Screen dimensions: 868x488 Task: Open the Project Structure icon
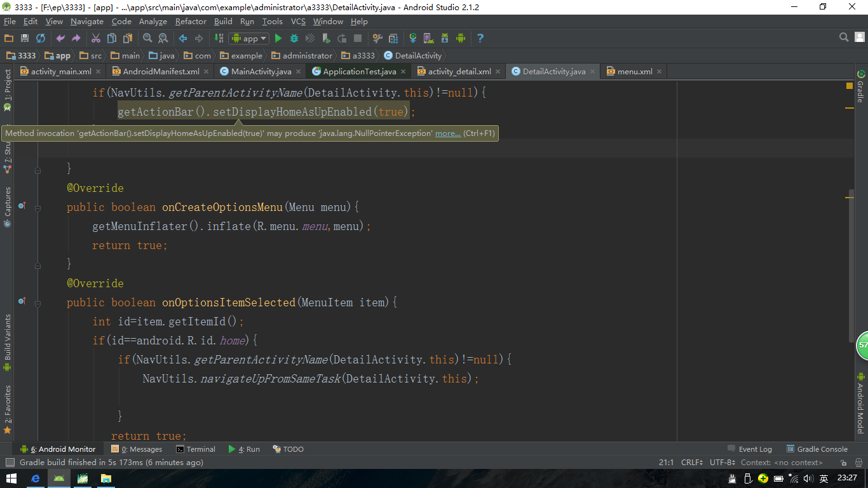[393, 38]
